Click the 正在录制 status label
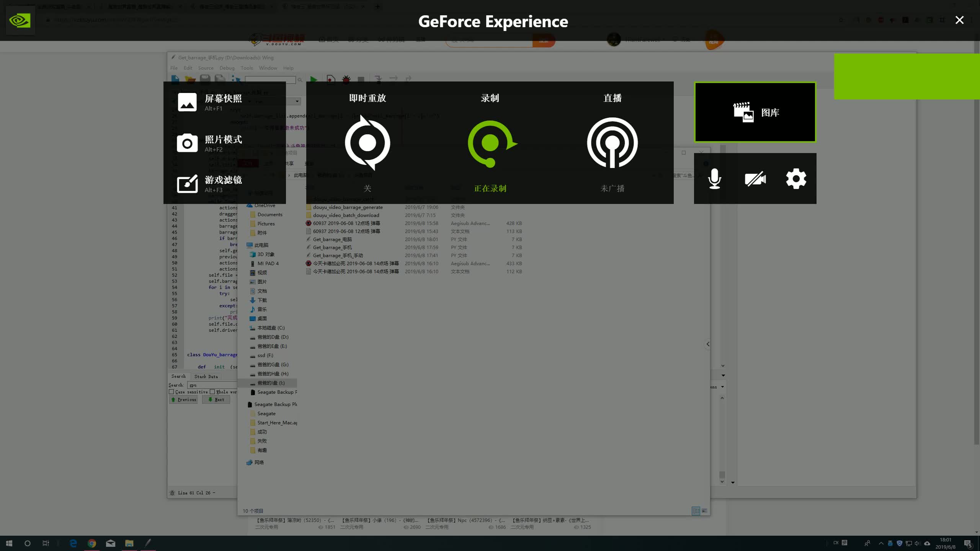 coord(490,188)
